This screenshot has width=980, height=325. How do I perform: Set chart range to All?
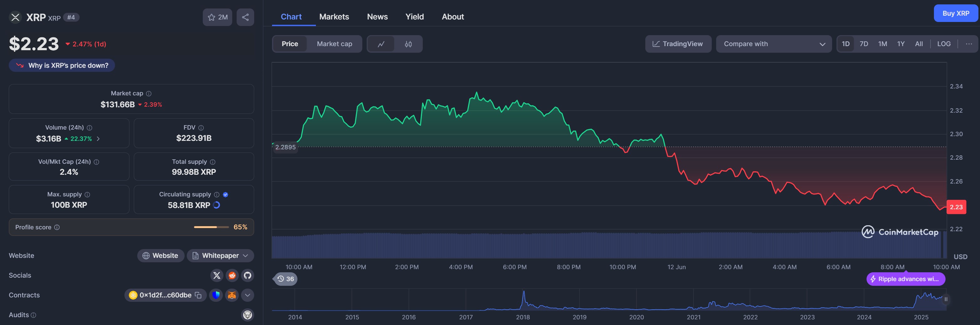(919, 44)
